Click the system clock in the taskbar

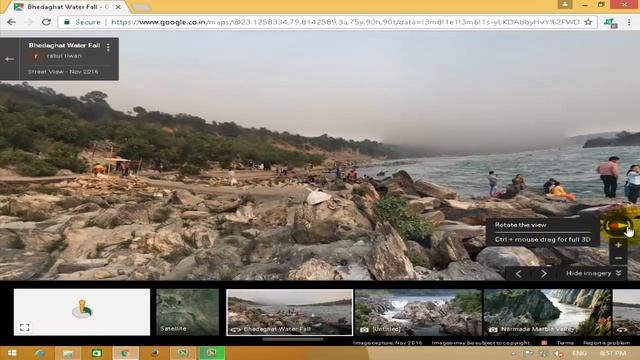[x=613, y=353]
